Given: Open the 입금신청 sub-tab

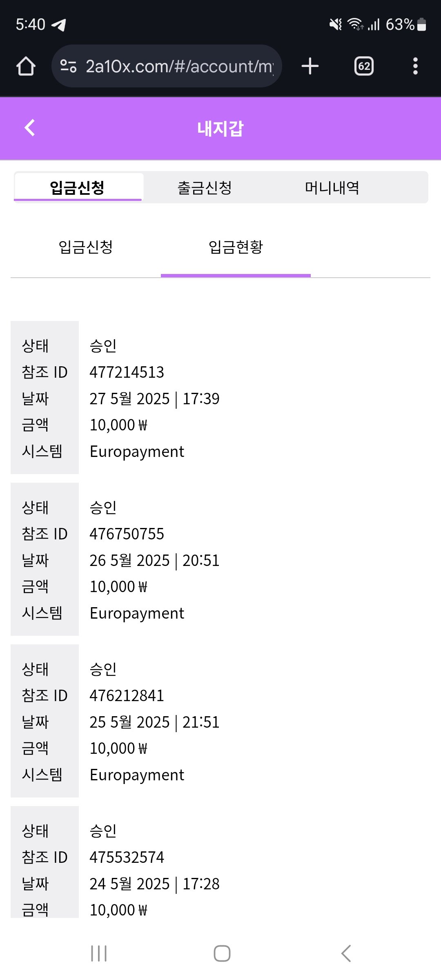Looking at the screenshot, I should tap(86, 247).
